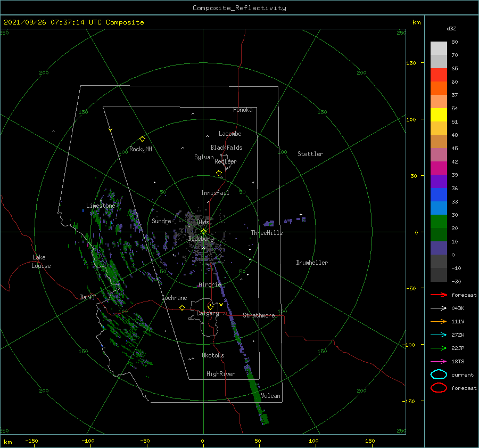Viewport: 479px width, 448px height.
Task: Click the cyan 27ZW arrow icon
Action: pos(439,335)
